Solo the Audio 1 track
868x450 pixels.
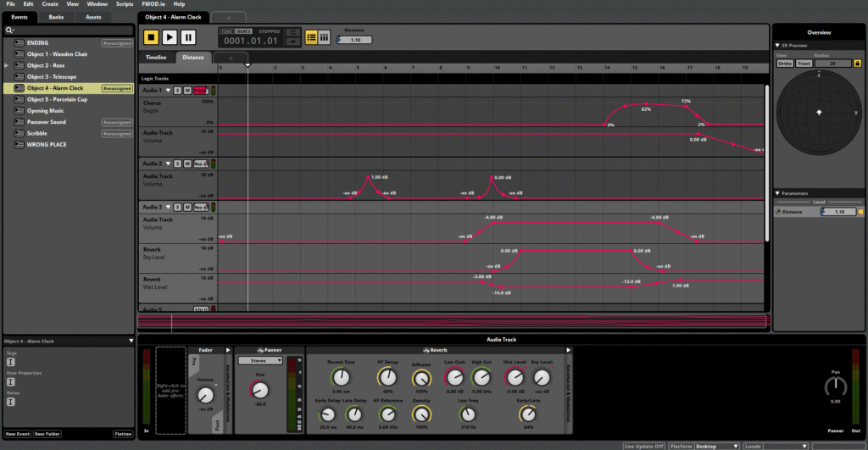(x=178, y=90)
